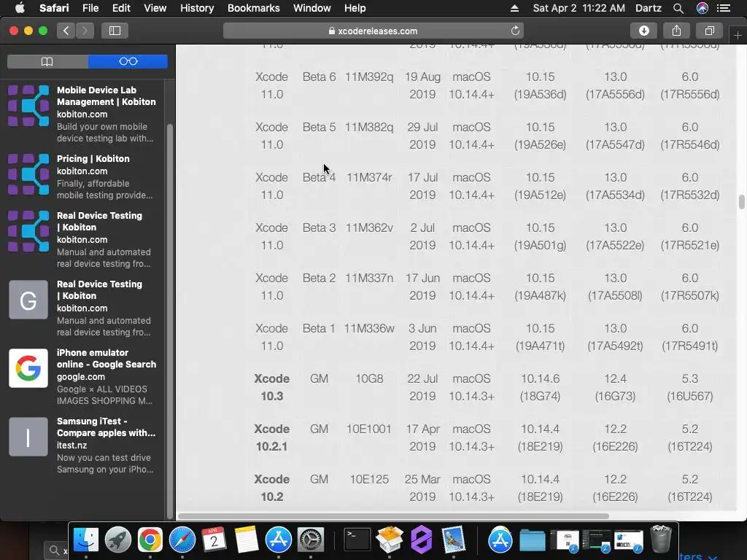The width and height of the screenshot is (747, 560).
Task: Click the xcodereleases.com address field
Action: pyautogui.click(x=373, y=31)
